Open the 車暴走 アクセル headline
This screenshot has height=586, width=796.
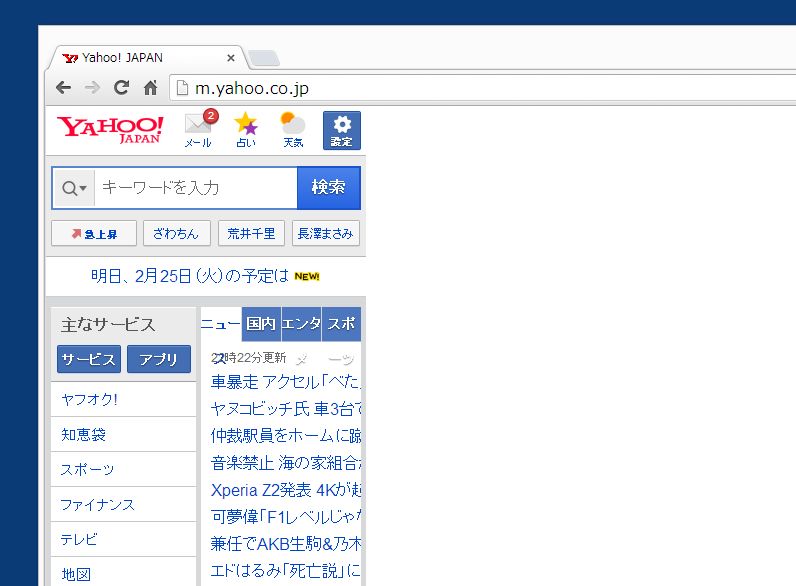click(x=285, y=382)
